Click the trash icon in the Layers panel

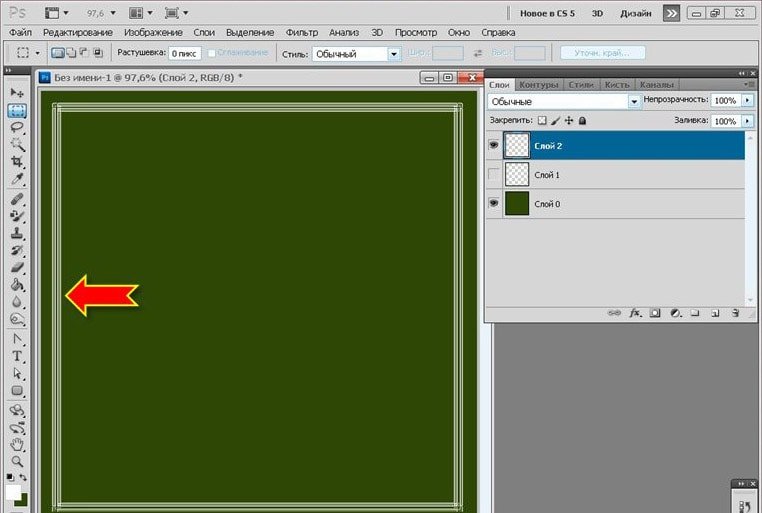[735, 313]
